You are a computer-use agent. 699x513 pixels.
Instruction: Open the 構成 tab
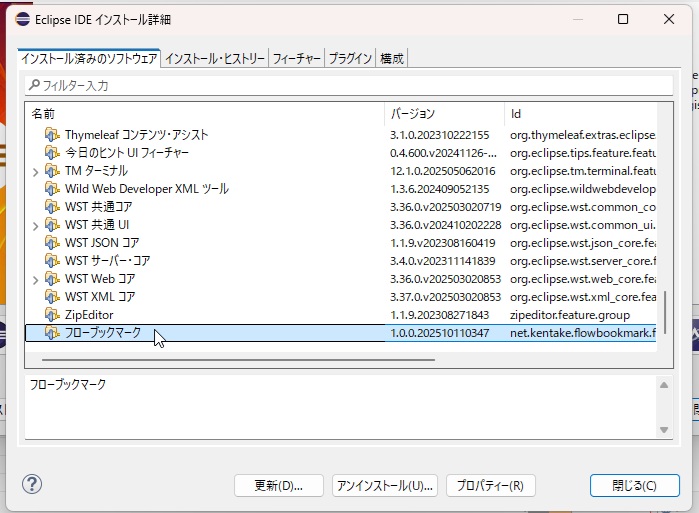coord(392,59)
